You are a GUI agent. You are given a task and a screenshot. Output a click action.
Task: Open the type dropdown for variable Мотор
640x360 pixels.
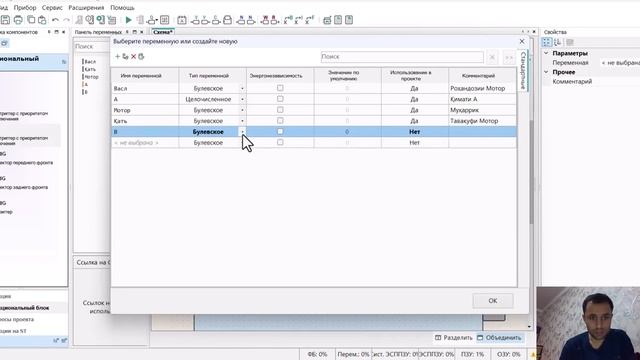click(242, 110)
